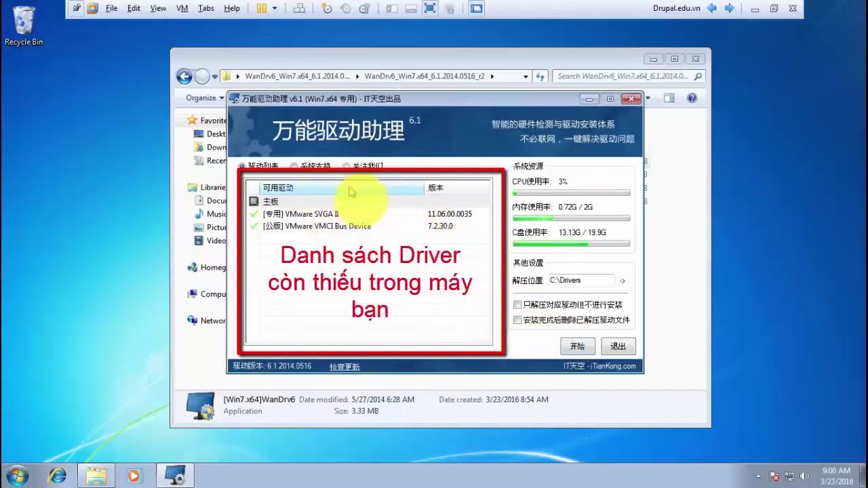868x488 pixels.
Task: Click the 可用驱动 column header
Action: coord(342,188)
